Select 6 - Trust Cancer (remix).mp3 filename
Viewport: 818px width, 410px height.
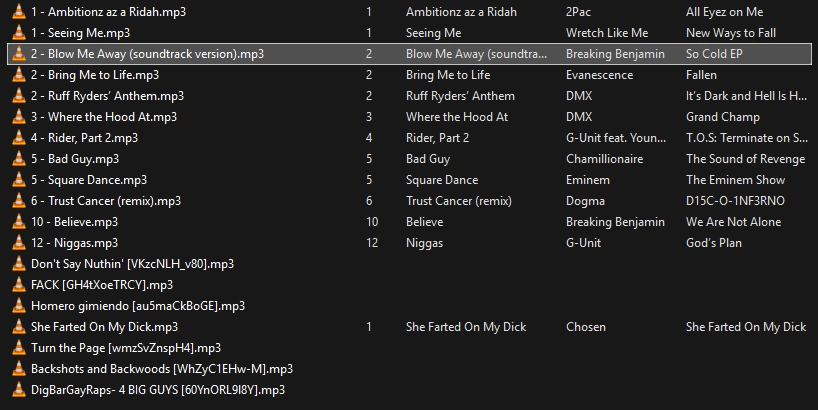click(106, 201)
